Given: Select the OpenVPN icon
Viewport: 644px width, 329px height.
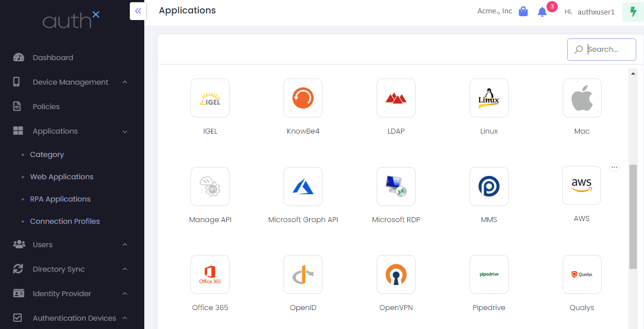Looking at the screenshot, I should (x=396, y=274).
